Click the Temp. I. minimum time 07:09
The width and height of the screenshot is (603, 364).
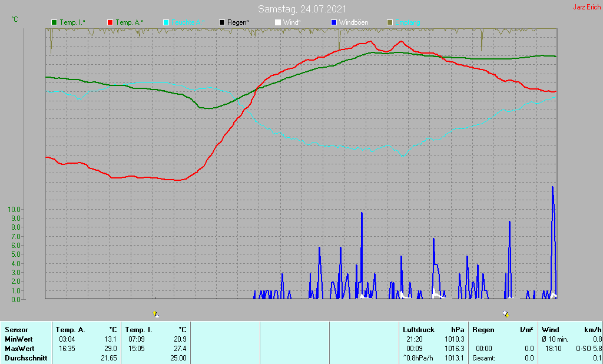click(x=137, y=339)
